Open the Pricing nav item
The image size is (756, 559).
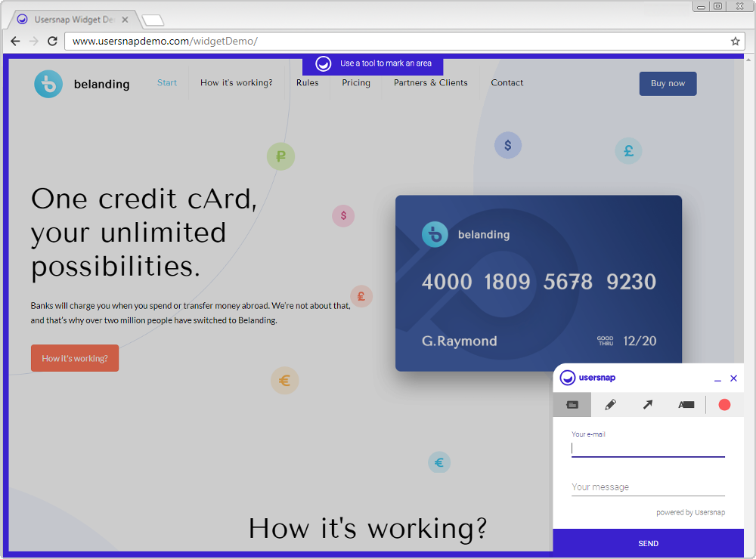click(356, 83)
